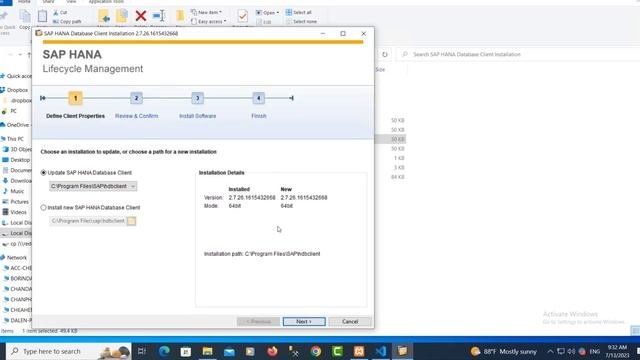Click step 2 Review & Confirm marker

pyautogui.click(x=136, y=98)
